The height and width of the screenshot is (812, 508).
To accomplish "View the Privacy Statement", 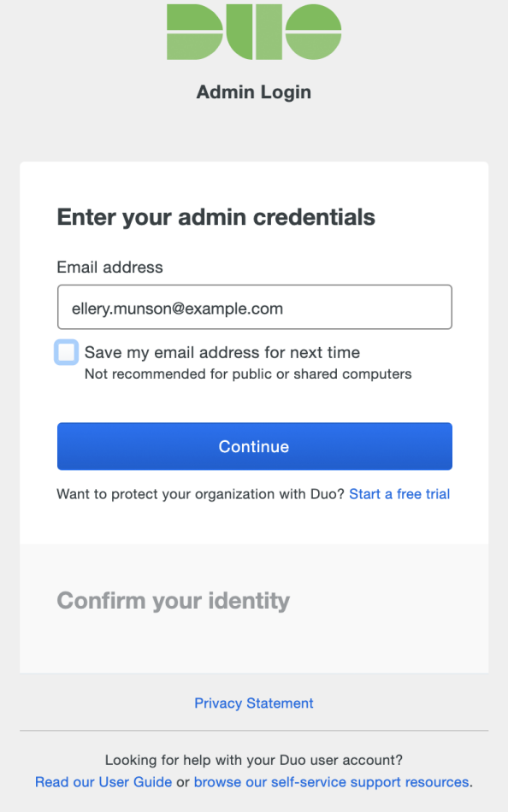I will click(253, 703).
